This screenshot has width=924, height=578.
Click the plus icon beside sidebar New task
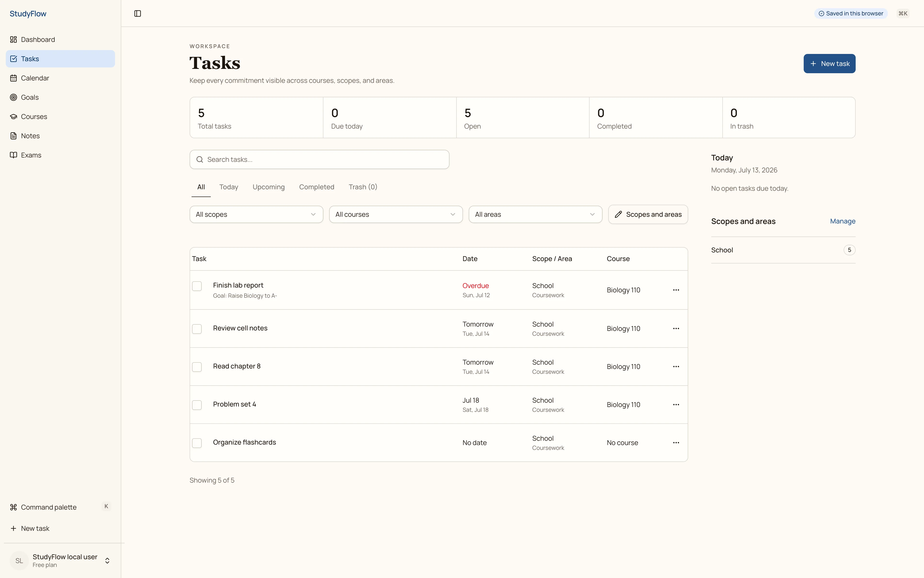13,528
